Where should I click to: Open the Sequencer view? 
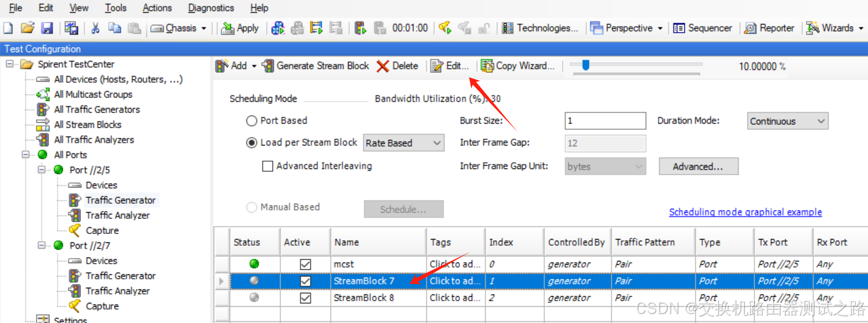[703, 28]
